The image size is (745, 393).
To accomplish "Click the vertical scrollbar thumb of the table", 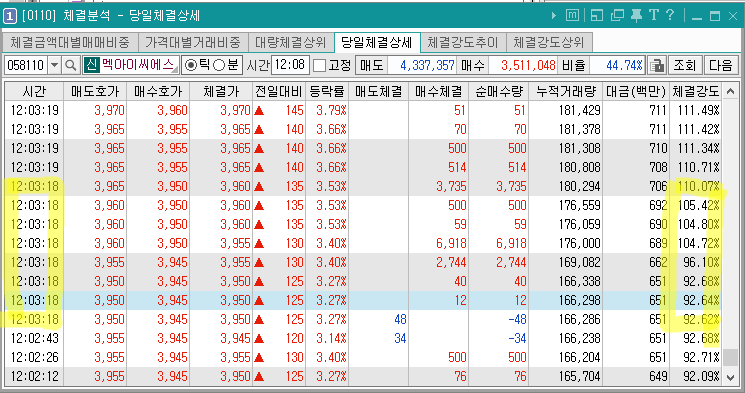I will coord(731,357).
